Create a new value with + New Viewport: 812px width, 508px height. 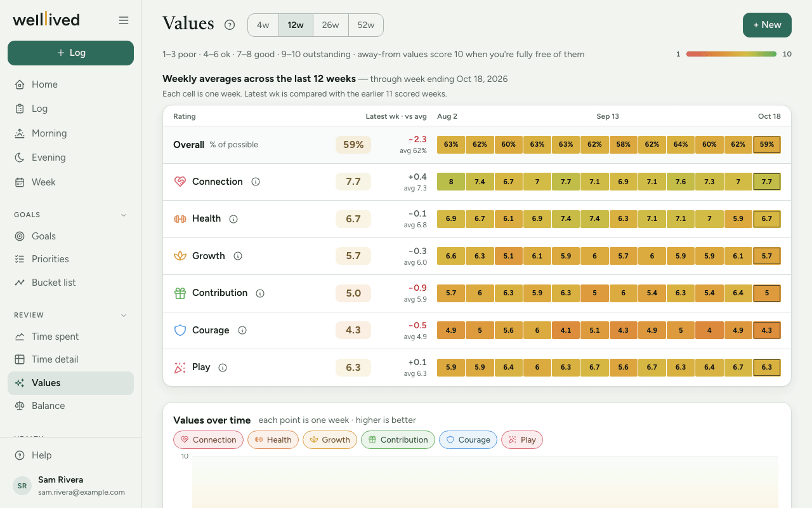coord(767,25)
